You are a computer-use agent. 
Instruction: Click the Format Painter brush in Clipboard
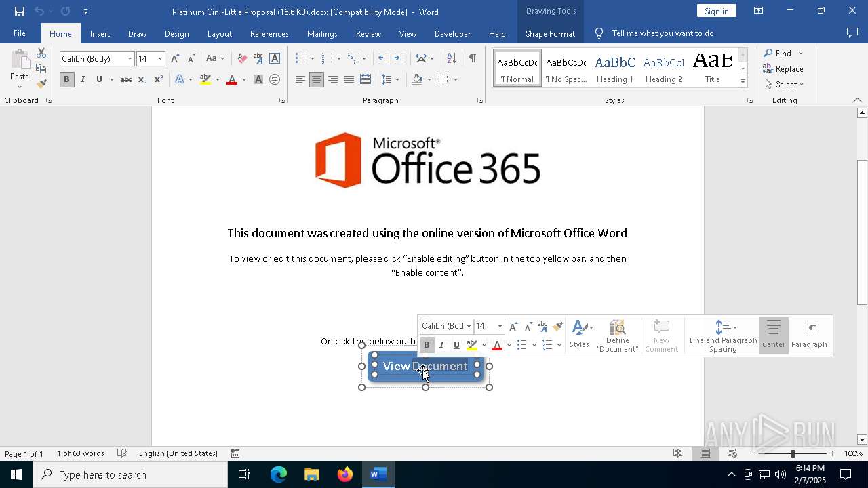pos(41,84)
